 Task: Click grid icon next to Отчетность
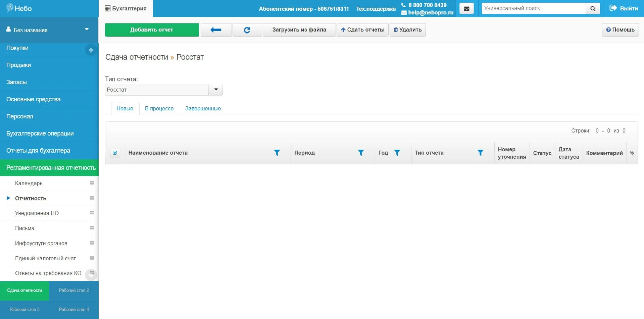pos(92,198)
